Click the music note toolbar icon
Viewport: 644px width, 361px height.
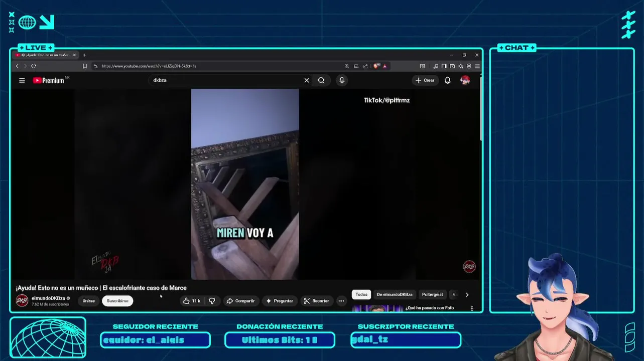436,66
